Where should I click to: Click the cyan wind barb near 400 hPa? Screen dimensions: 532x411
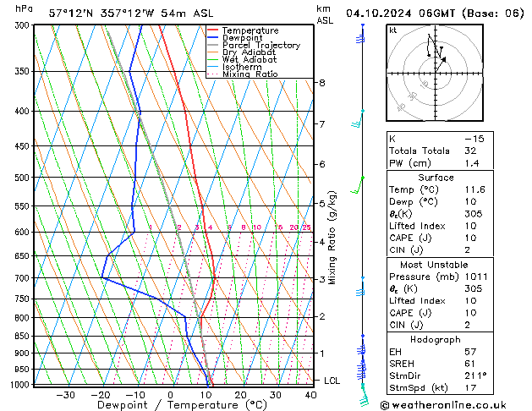coord(358,118)
